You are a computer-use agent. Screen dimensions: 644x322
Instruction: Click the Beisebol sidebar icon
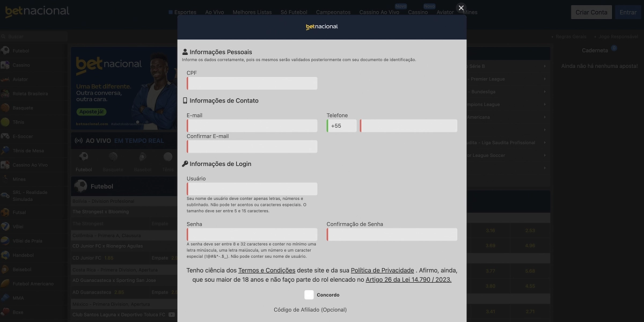(5, 269)
